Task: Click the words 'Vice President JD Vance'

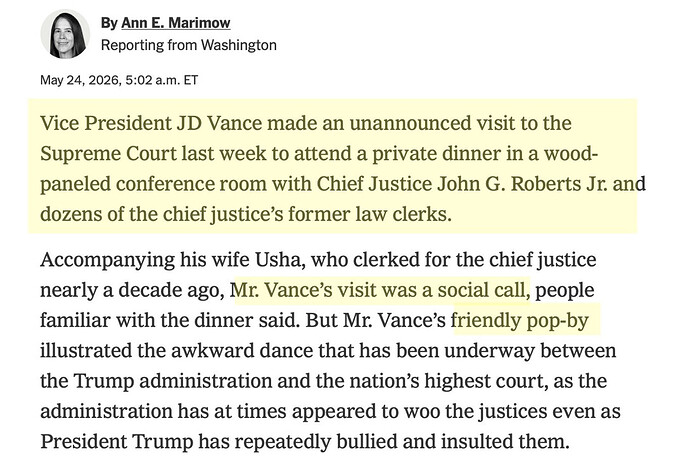Action: pyautogui.click(x=151, y=123)
